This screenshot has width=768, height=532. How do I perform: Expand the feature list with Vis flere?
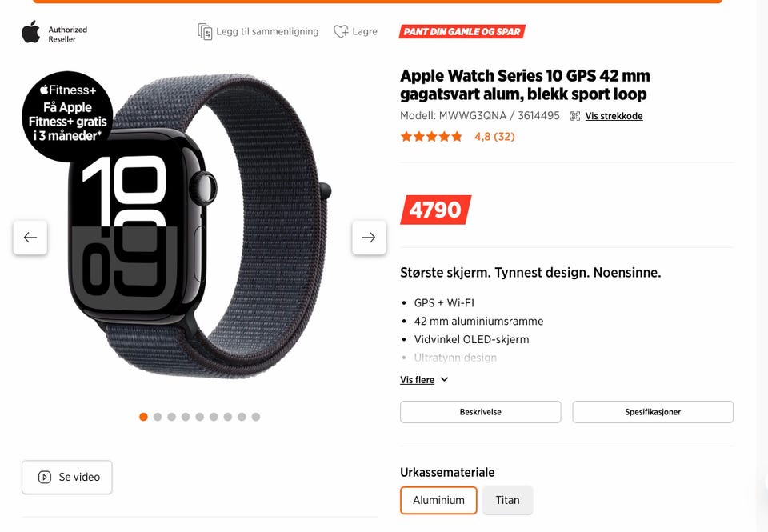pos(418,380)
